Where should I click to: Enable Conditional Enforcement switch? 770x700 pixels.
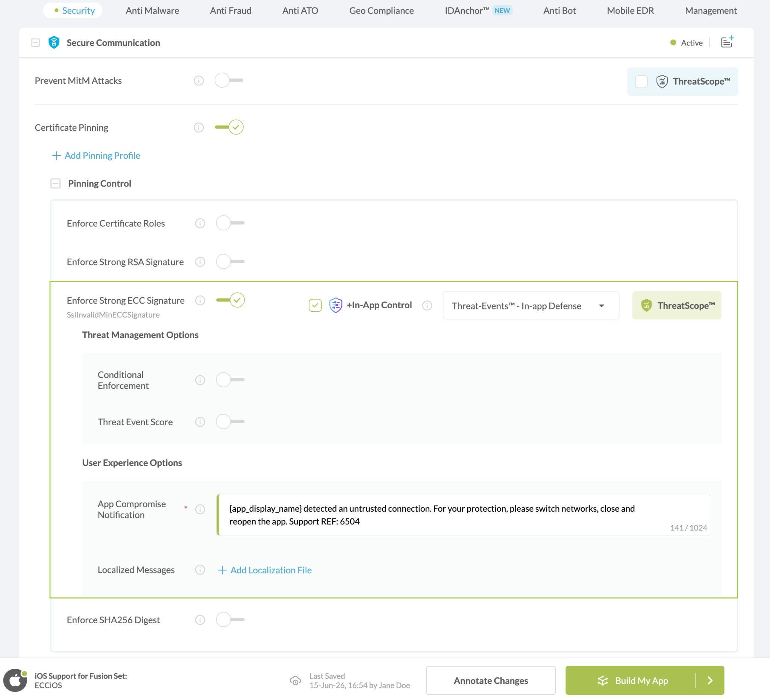click(230, 380)
